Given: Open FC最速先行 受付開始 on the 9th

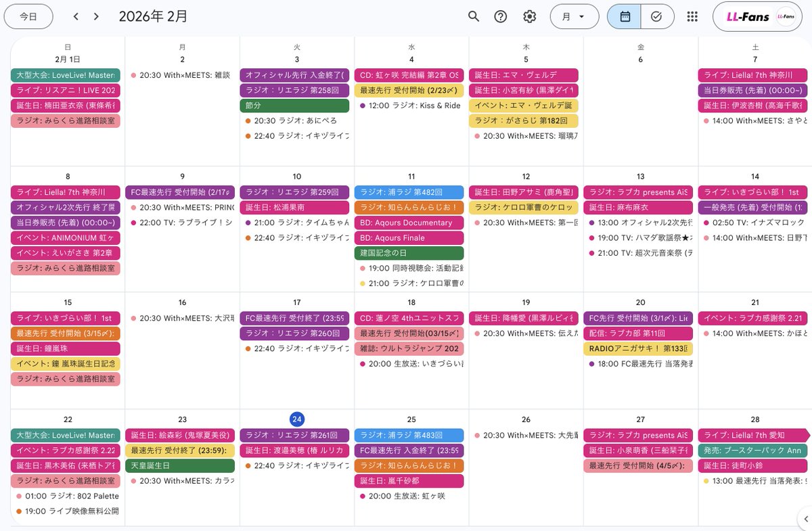Looking at the screenshot, I should pyautogui.click(x=180, y=192).
